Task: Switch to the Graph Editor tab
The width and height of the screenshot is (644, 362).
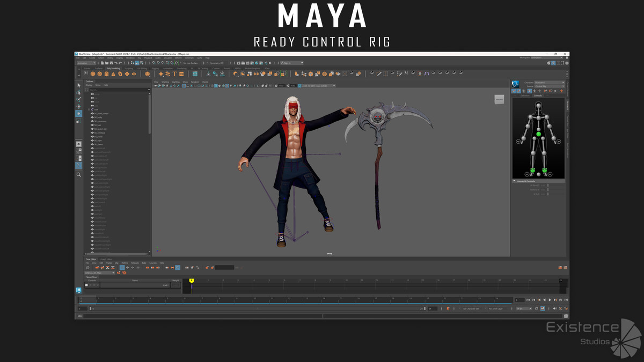Action: point(106,259)
